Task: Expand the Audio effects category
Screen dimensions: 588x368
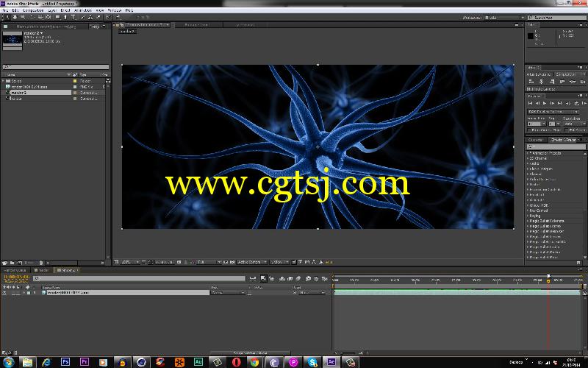Action: pyautogui.click(x=528, y=163)
